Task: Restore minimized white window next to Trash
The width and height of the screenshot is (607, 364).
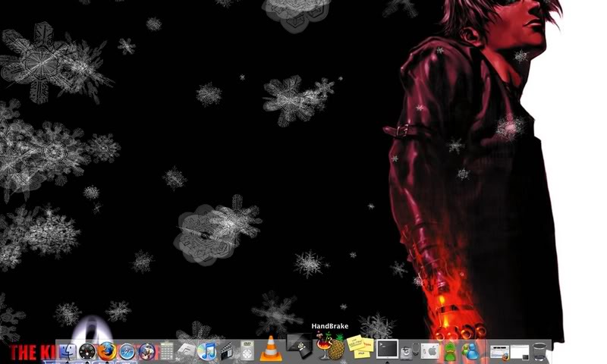Action: (520, 353)
